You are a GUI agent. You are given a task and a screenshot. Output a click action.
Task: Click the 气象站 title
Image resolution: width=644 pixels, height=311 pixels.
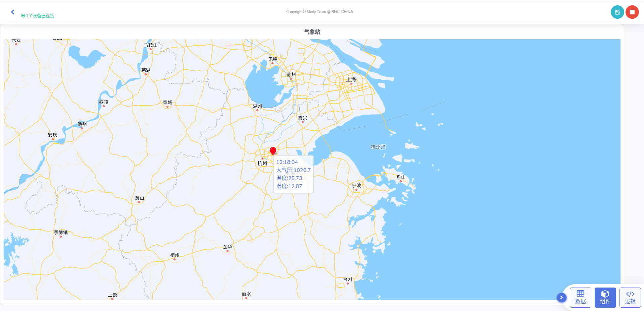[x=312, y=32]
